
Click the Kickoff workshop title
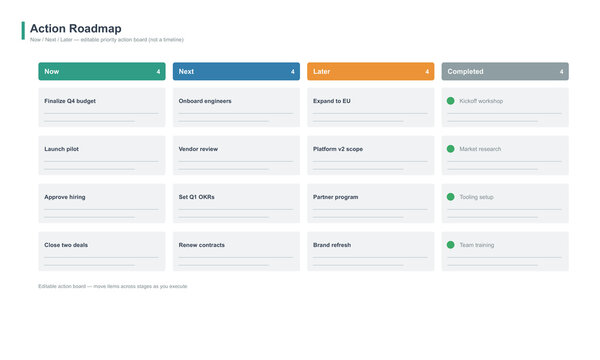[x=481, y=101]
